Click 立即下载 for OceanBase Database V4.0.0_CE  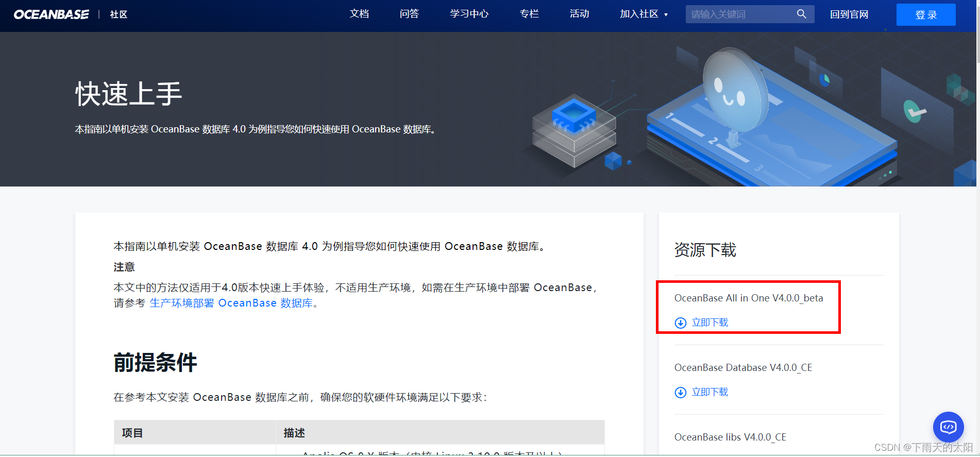tap(709, 392)
